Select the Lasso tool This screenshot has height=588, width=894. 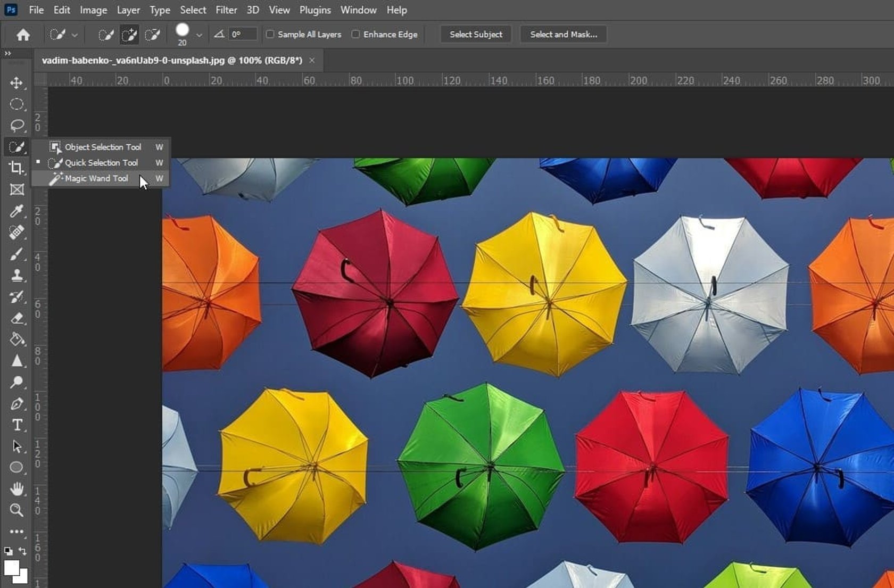pos(17,126)
